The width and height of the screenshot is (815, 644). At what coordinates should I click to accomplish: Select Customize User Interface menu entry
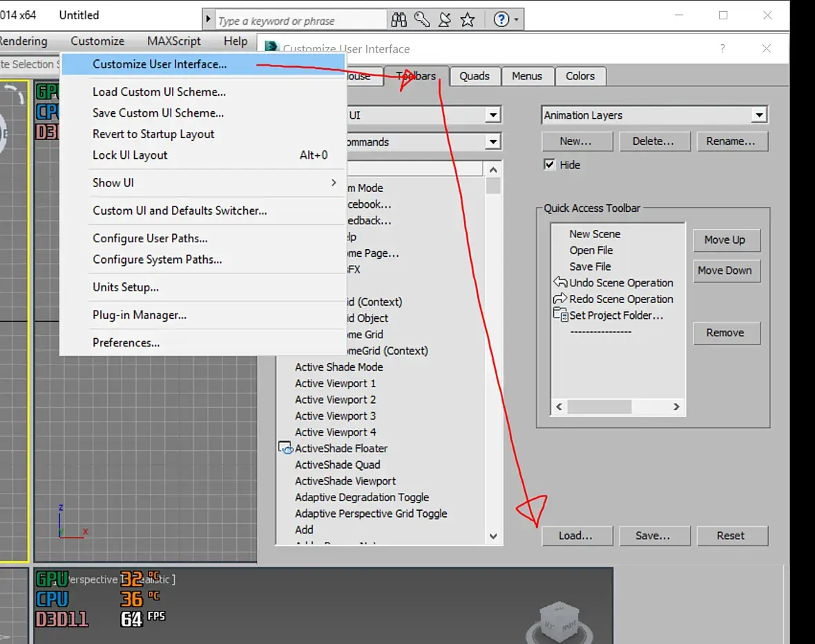[203, 64]
